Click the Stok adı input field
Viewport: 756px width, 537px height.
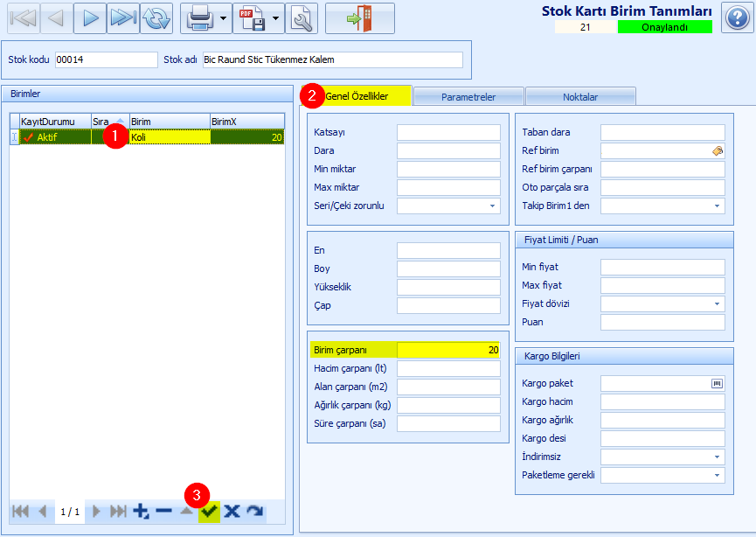coord(333,59)
